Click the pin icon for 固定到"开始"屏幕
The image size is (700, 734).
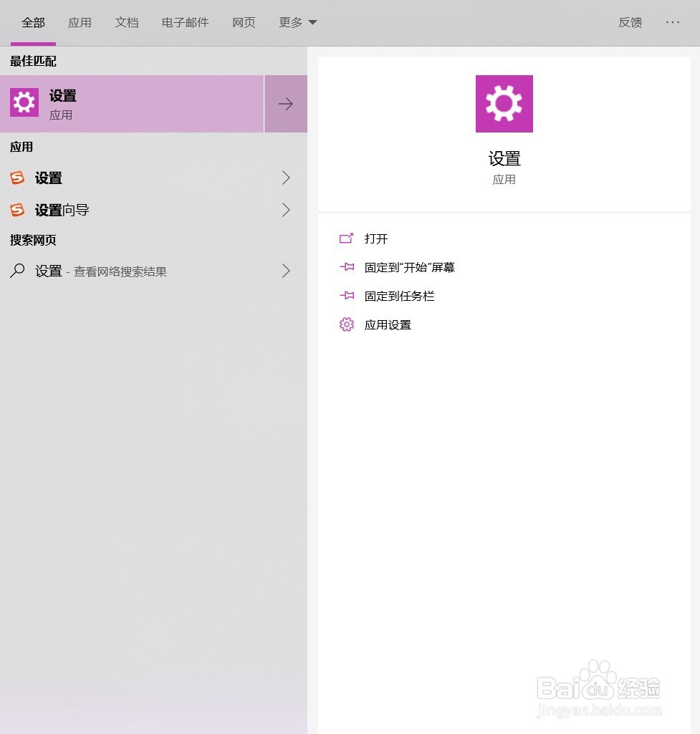(347, 267)
